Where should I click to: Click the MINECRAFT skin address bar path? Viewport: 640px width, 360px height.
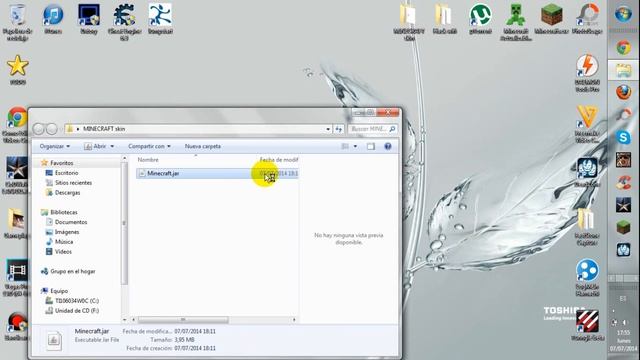tap(104, 129)
